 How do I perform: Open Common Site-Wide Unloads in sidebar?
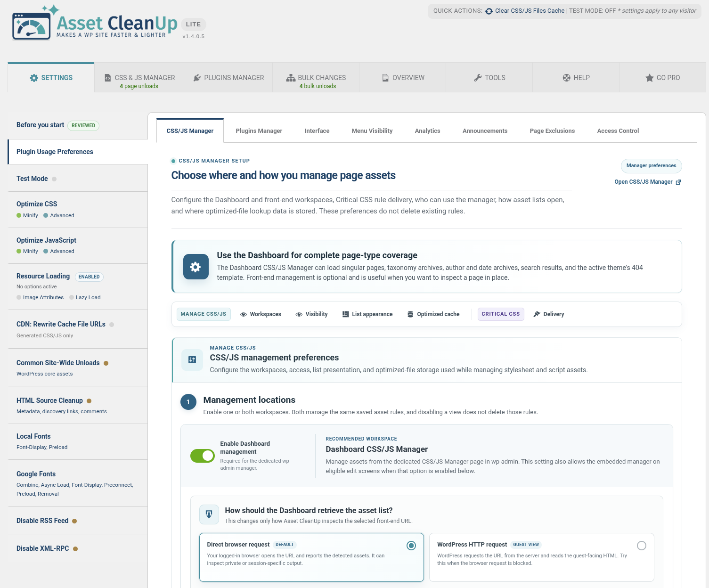pos(78,367)
